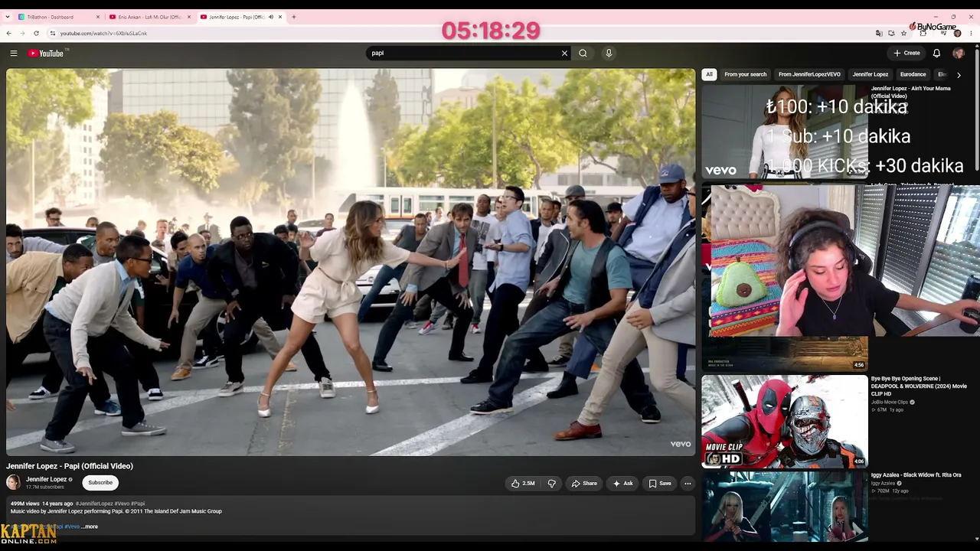Click the youtube.com address bar URL
The image size is (980, 551).
click(x=103, y=33)
